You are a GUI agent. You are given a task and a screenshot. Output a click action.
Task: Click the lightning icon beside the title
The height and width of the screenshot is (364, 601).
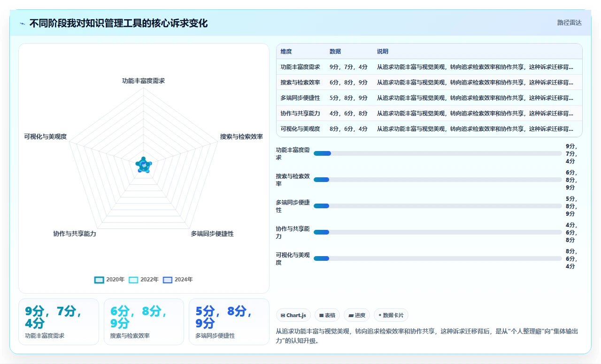[23, 23]
